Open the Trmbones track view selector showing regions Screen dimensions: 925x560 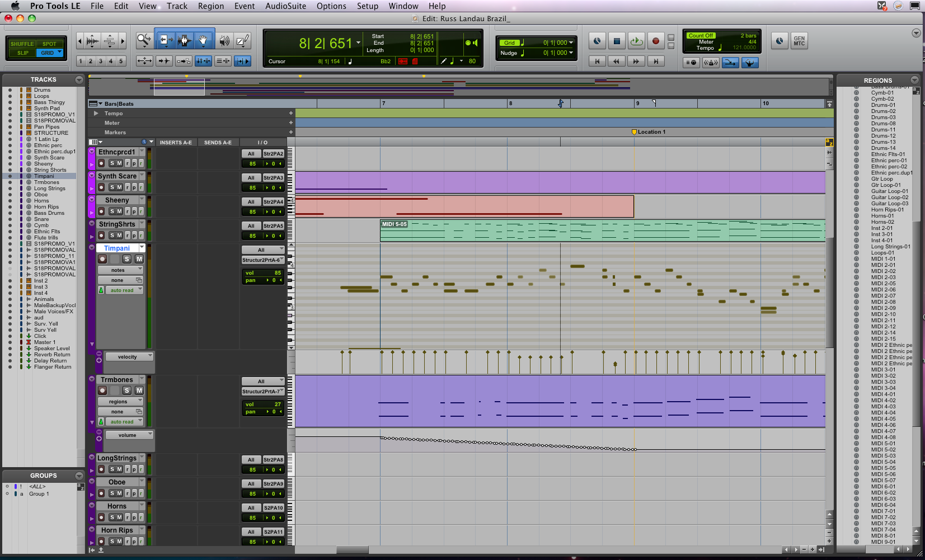point(120,402)
